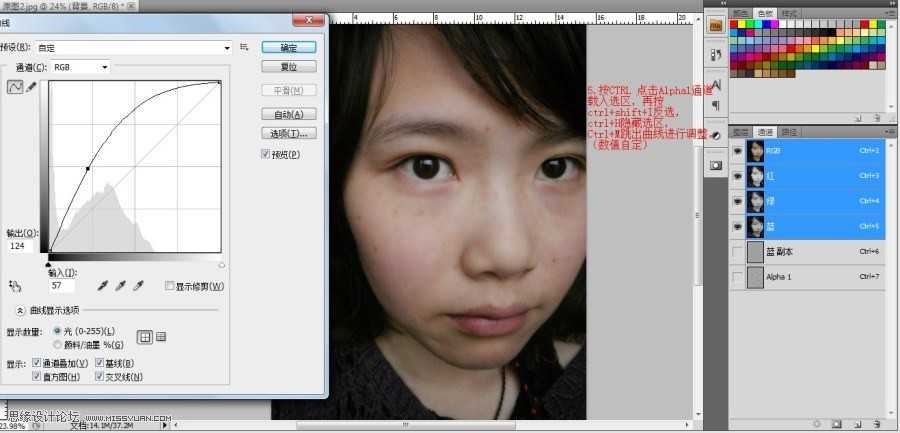Image resolution: width=900 pixels, height=433 pixels.
Task: Hide the 红 channel eye
Action: tap(738, 176)
